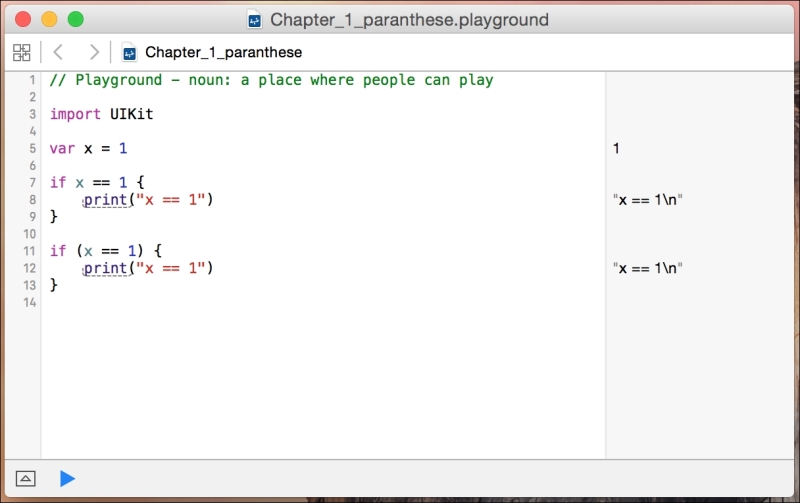Run the playground with blue play button

pyautogui.click(x=67, y=479)
